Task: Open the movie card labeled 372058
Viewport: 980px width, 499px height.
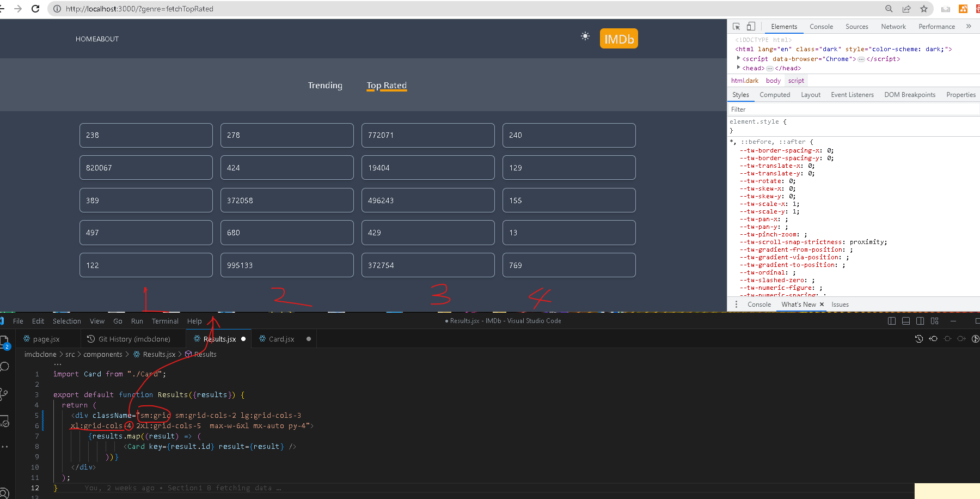Action: tap(287, 200)
